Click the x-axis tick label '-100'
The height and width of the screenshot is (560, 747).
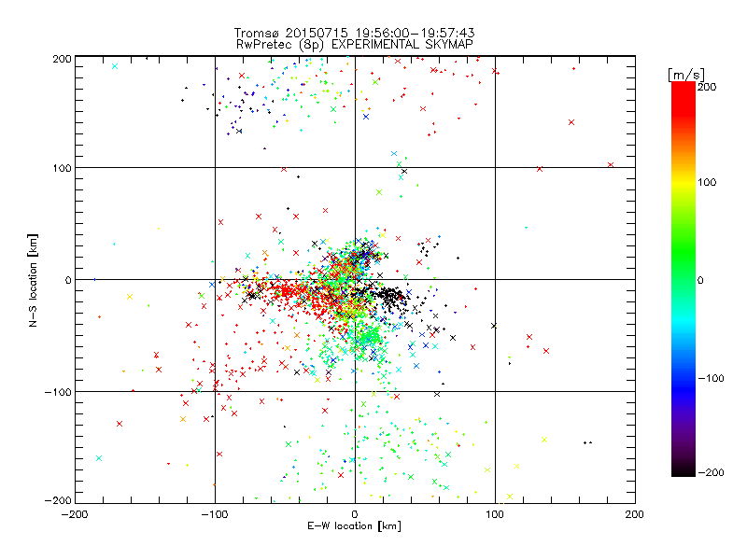tap(215, 514)
